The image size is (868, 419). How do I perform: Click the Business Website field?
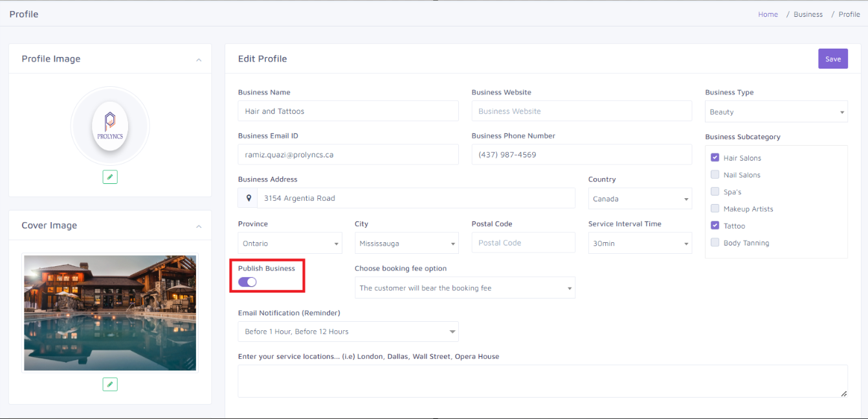(582, 111)
